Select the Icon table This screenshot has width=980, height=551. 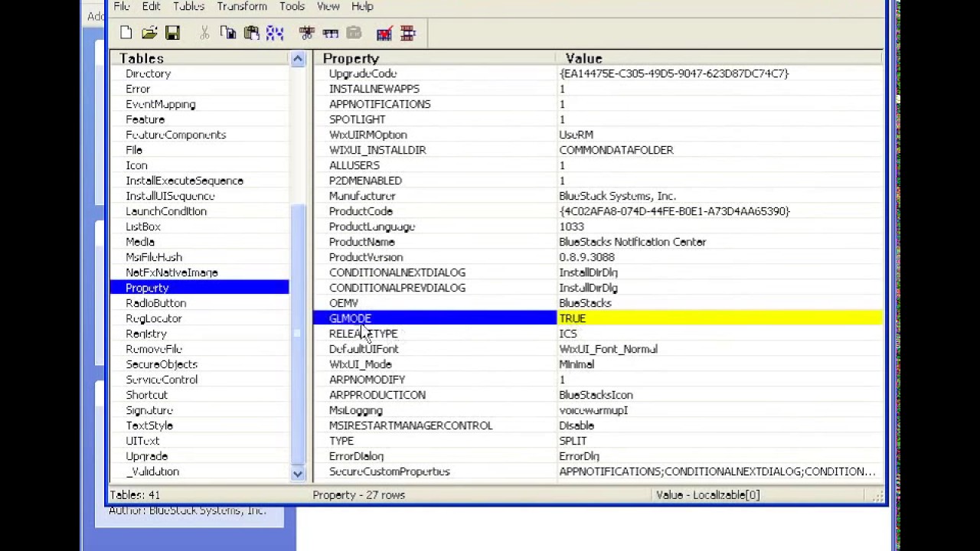(x=136, y=165)
